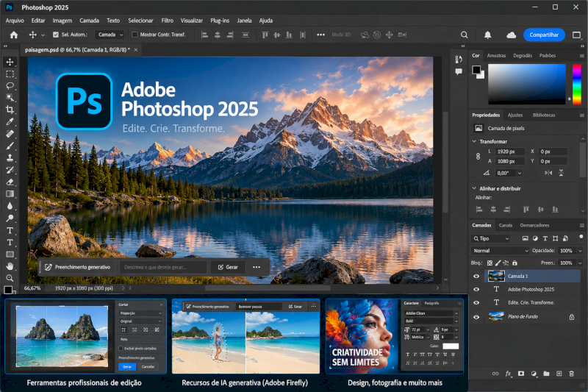The width and height of the screenshot is (588, 392).
Task: Select the Zoom tool in toolbar
Action: (10, 278)
